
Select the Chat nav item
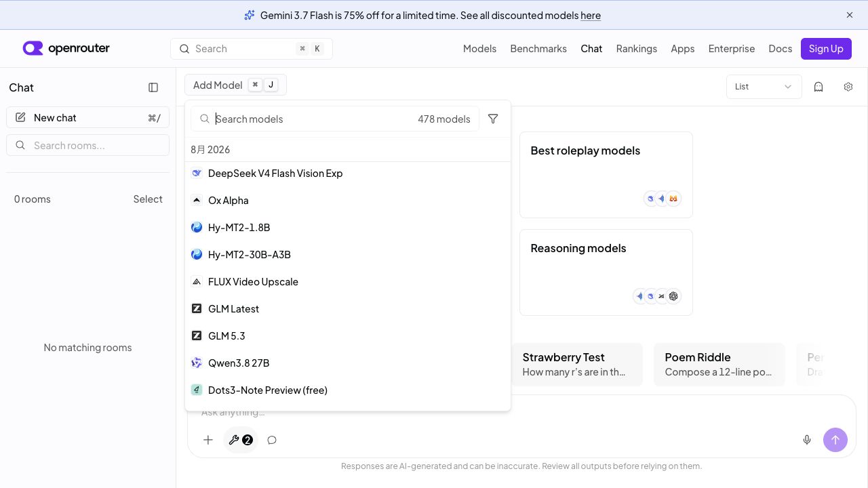pyautogui.click(x=591, y=49)
